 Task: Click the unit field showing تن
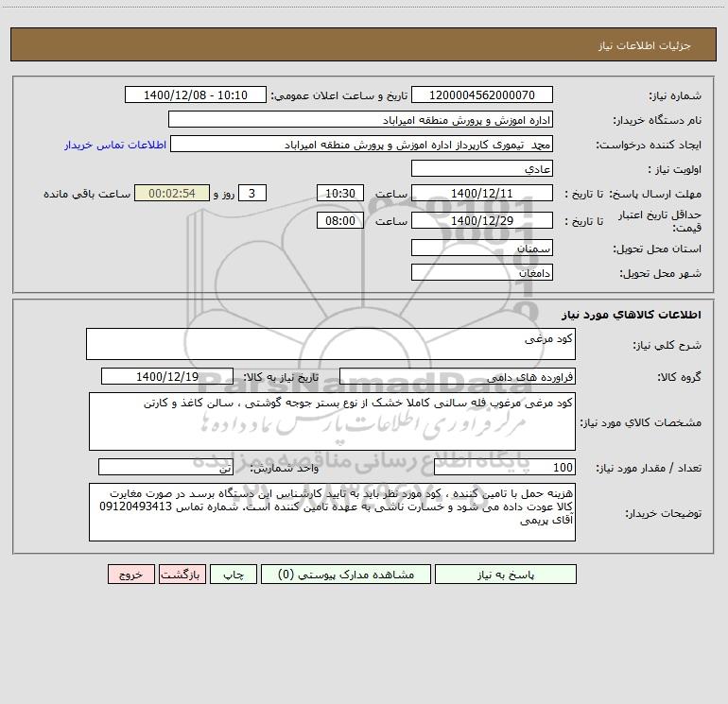point(165,467)
